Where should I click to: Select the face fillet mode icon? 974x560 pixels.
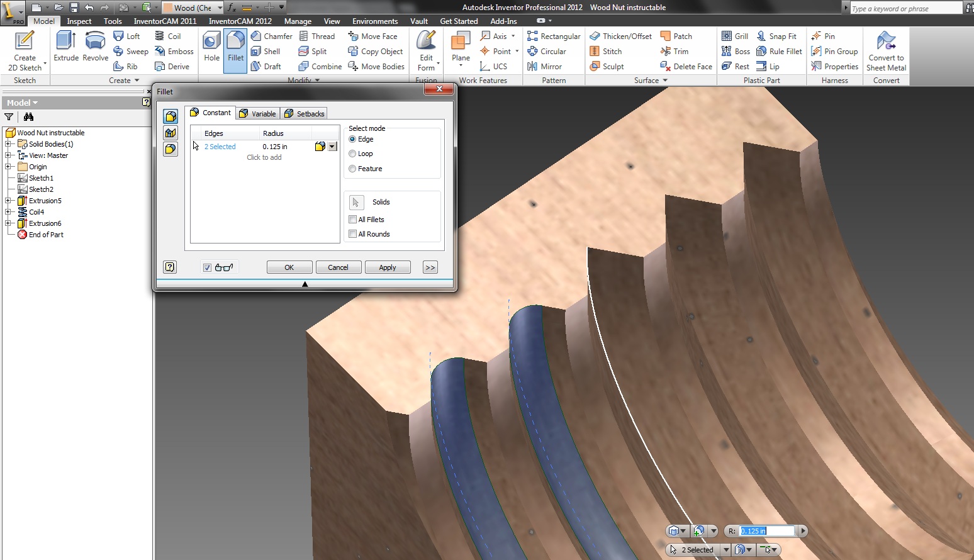[171, 133]
